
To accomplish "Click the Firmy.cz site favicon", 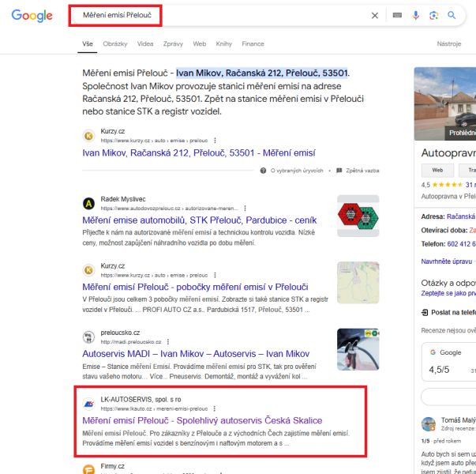I will tap(89, 469).
